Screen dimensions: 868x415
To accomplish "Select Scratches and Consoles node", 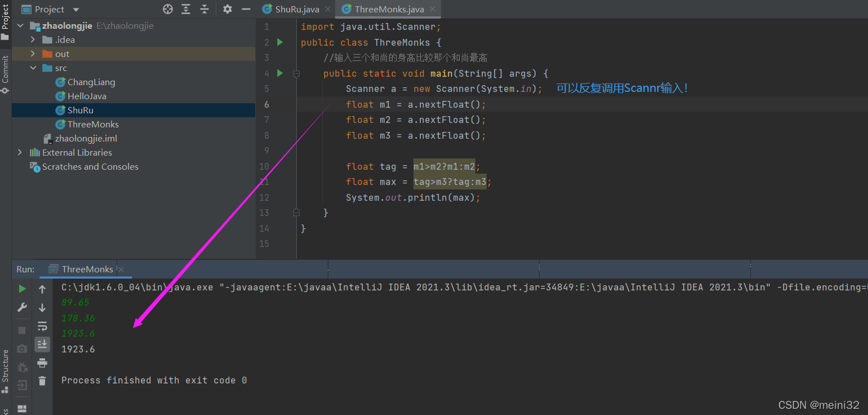I will 90,167.
